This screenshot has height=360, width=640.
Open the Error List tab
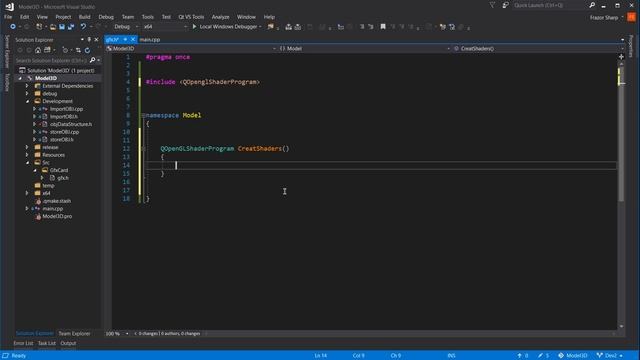tap(23, 343)
